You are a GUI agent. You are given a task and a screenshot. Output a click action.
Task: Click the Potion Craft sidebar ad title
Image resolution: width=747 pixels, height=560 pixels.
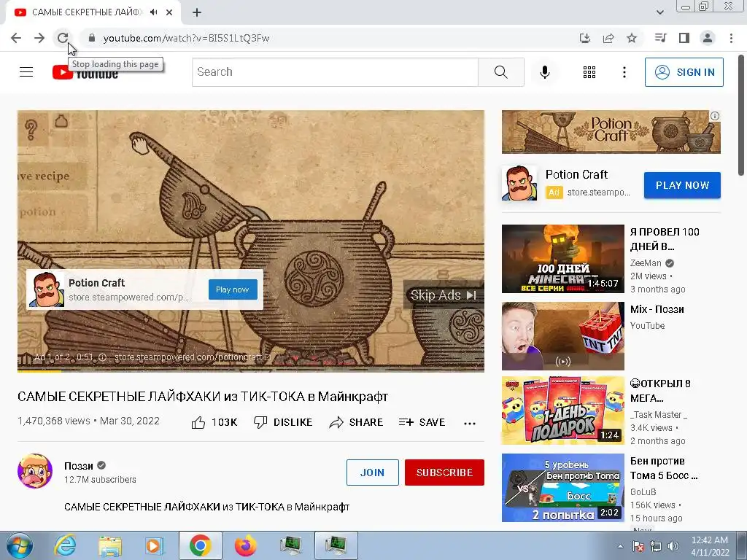pyautogui.click(x=576, y=174)
